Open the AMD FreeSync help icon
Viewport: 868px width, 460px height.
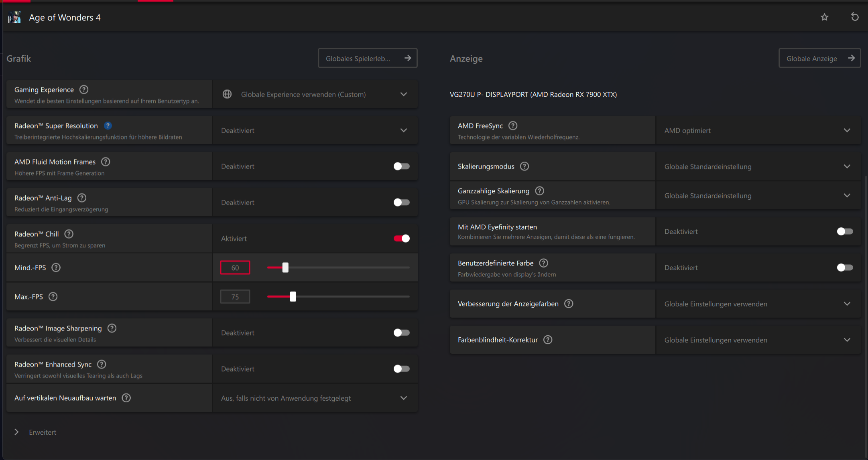[x=513, y=126]
